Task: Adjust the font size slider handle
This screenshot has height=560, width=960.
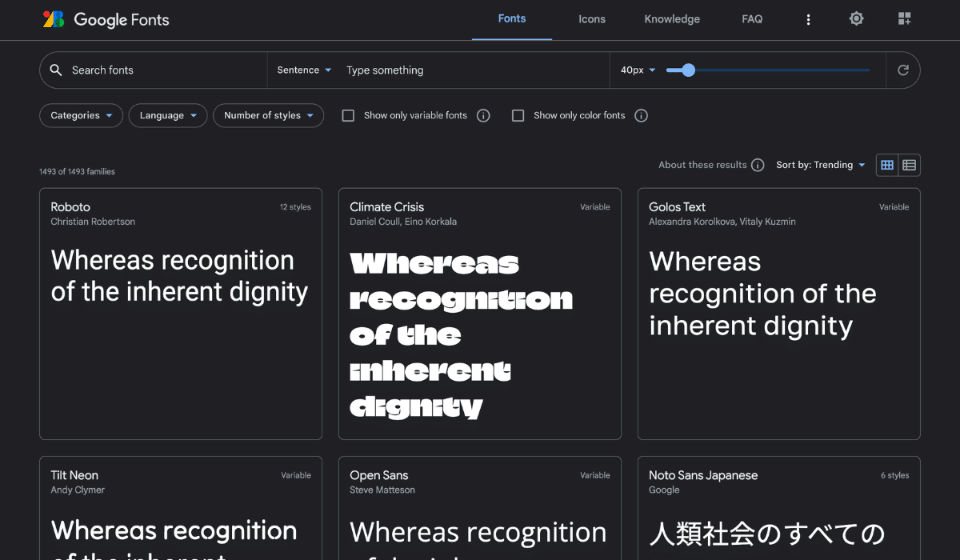Action: click(688, 70)
